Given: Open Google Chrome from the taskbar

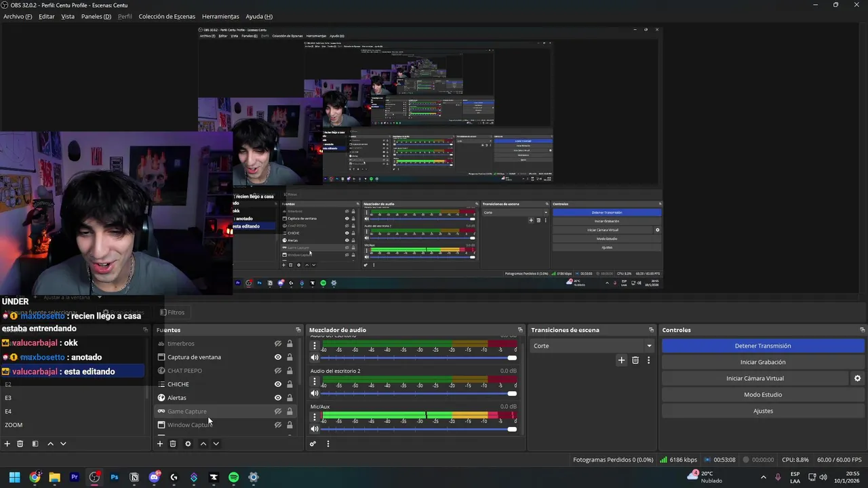Looking at the screenshot, I should (x=35, y=477).
